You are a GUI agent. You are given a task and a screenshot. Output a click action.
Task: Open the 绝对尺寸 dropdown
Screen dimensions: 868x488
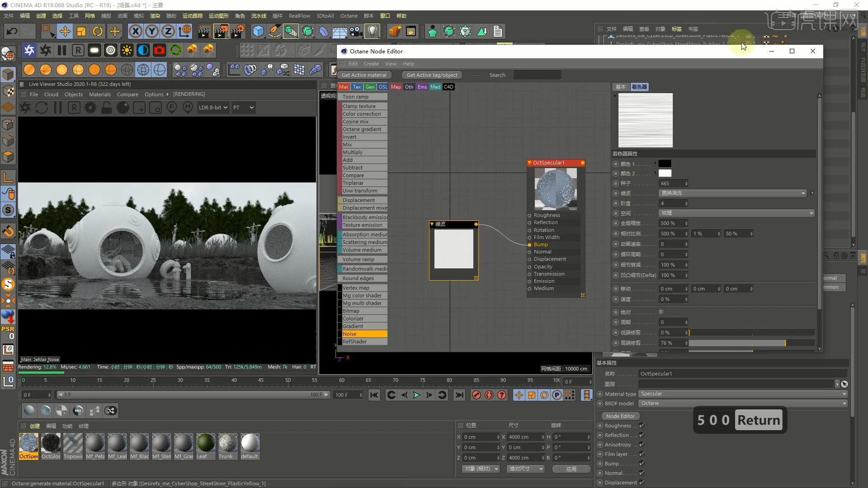click(526, 469)
